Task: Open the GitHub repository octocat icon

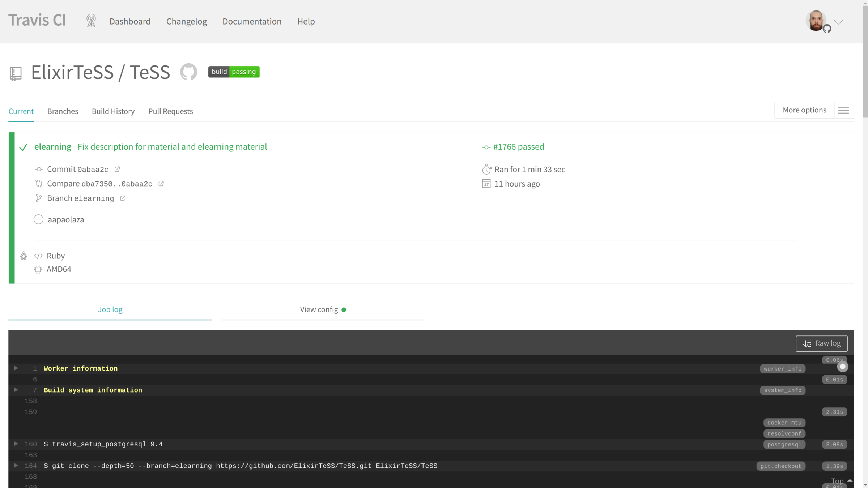Action: coord(188,72)
